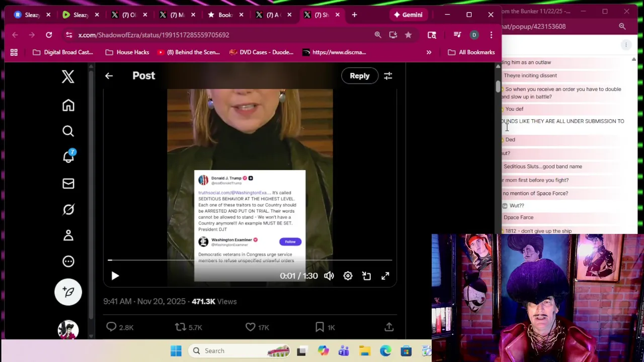
Task: Open the apps grid in bookmarks bar
Action: point(14,52)
